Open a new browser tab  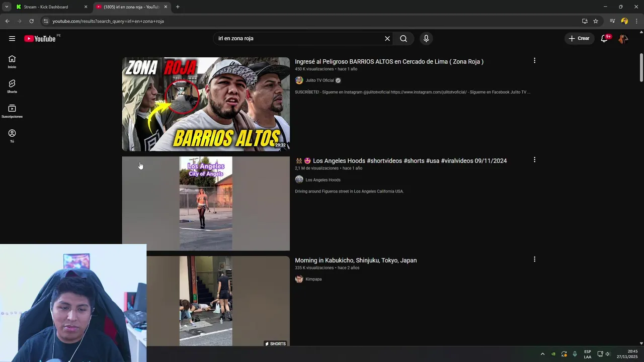coord(178,7)
